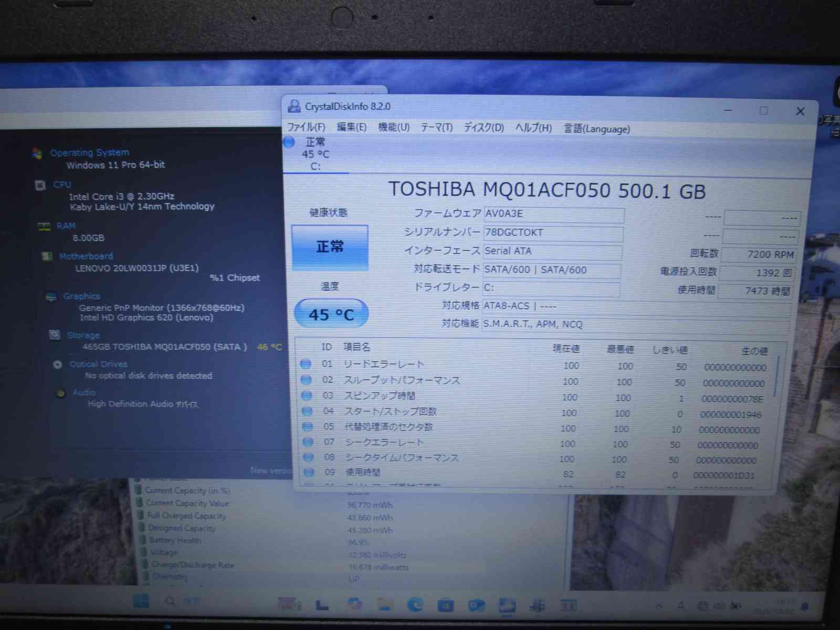Click the Storage drive icon in Speccy
This screenshot has height=630, width=840.
[54, 335]
